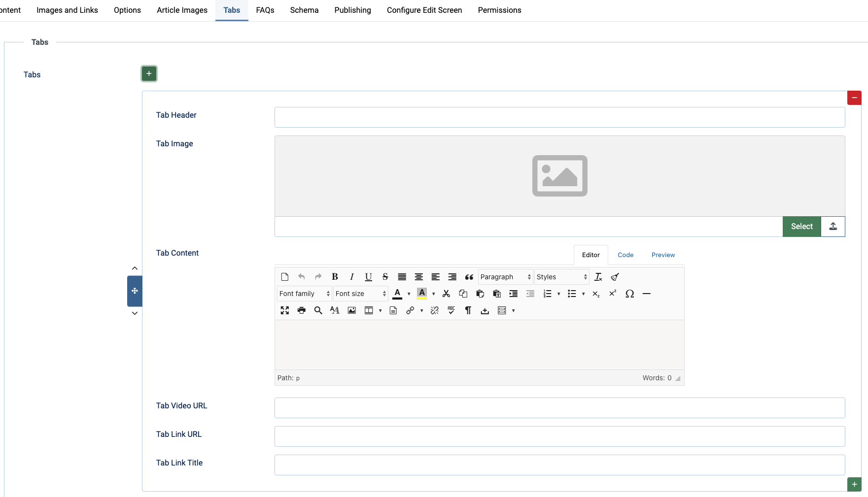Open the Font family dropdown

coord(304,294)
